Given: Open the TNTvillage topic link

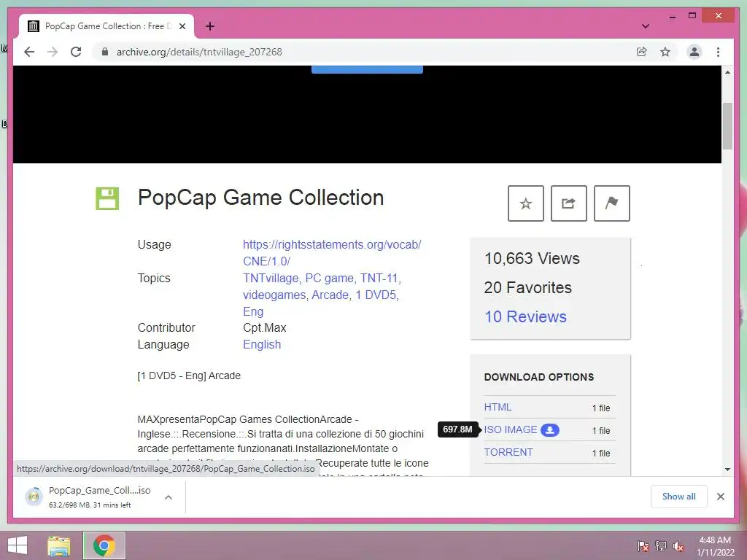Looking at the screenshot, I should coord(271,278).
